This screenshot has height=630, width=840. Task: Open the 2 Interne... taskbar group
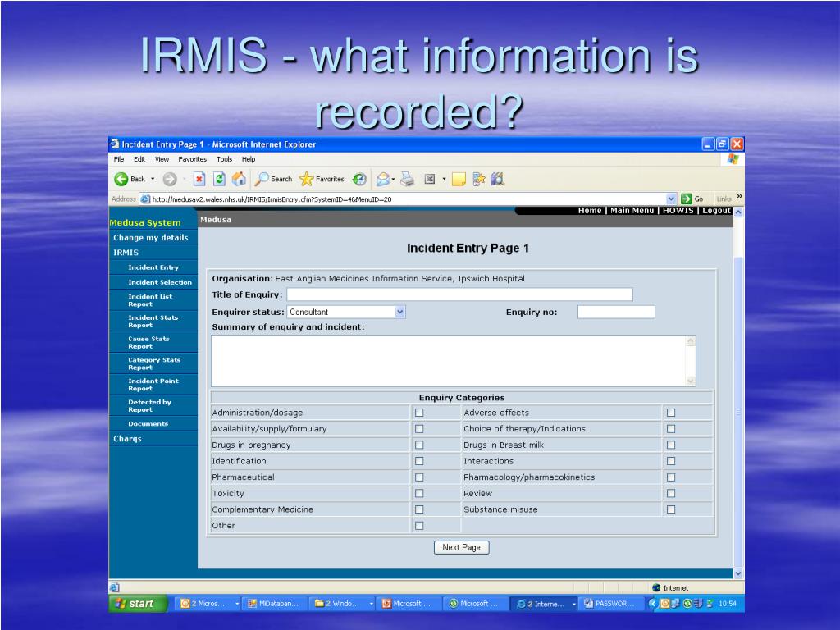click(x=543, y=604)
